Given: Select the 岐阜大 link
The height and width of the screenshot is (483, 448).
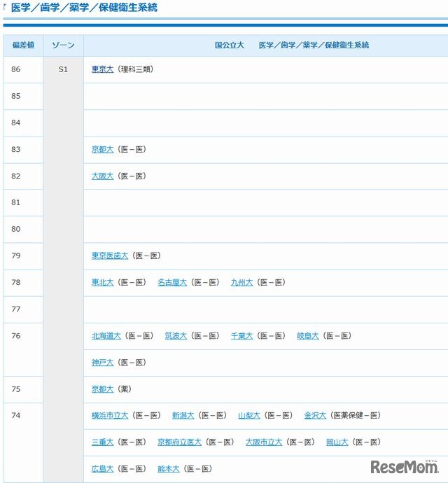Looking at the screenshot, I should pos(308,336).
